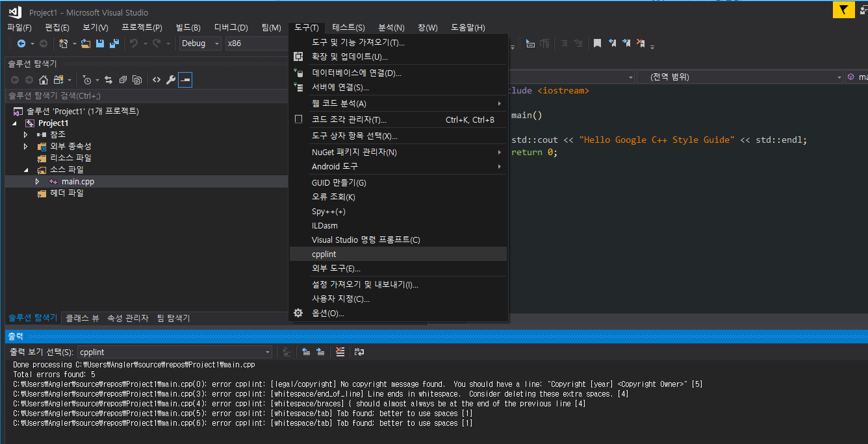Click the display object member list icon

pyautogui.click(x=530, y=43)
